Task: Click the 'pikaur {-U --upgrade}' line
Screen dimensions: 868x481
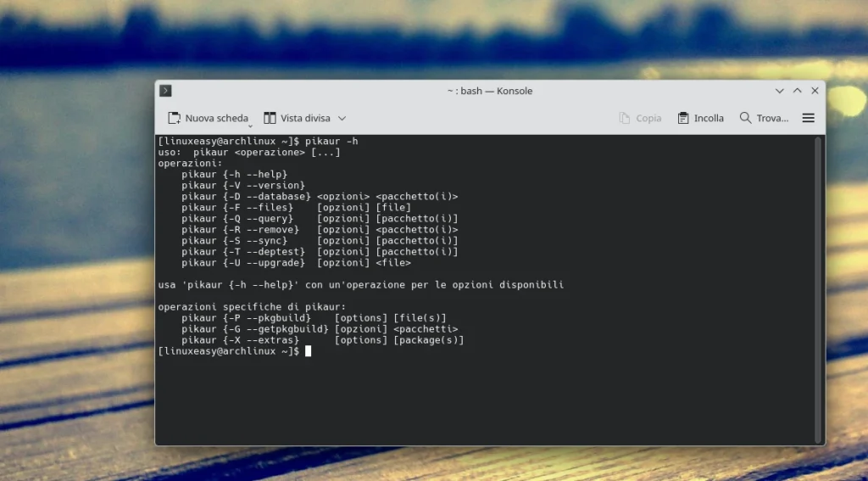Action: pos(296,263)
